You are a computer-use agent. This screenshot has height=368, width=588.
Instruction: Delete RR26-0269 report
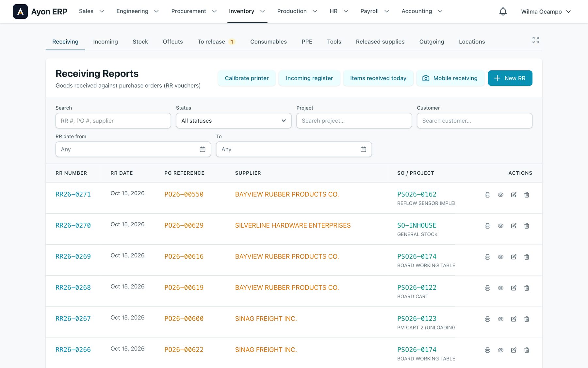pos(527,257)
